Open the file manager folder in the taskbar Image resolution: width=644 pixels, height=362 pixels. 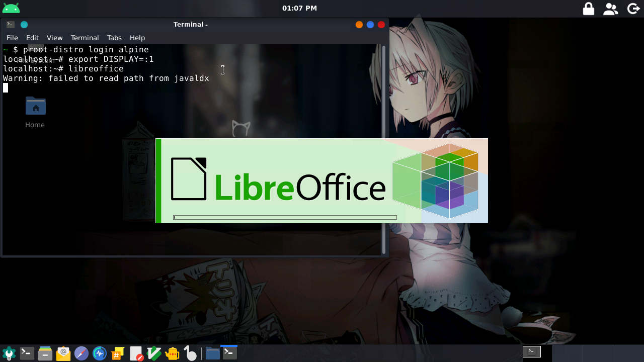coord(212,353)
